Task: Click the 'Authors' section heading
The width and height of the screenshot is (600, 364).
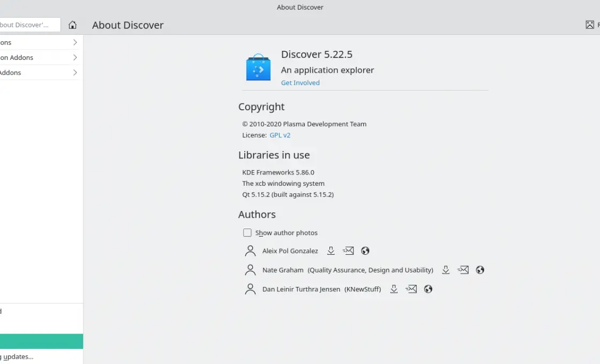Action: (x=257, y=215)
